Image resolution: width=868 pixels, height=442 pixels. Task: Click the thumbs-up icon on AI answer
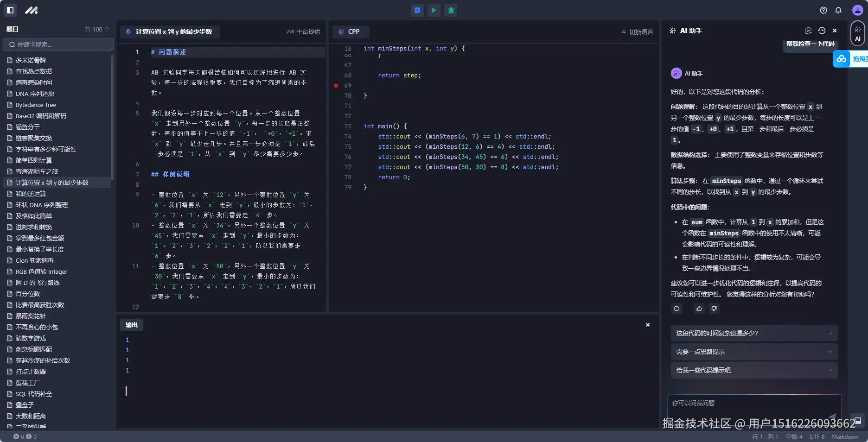pos(699,309)
